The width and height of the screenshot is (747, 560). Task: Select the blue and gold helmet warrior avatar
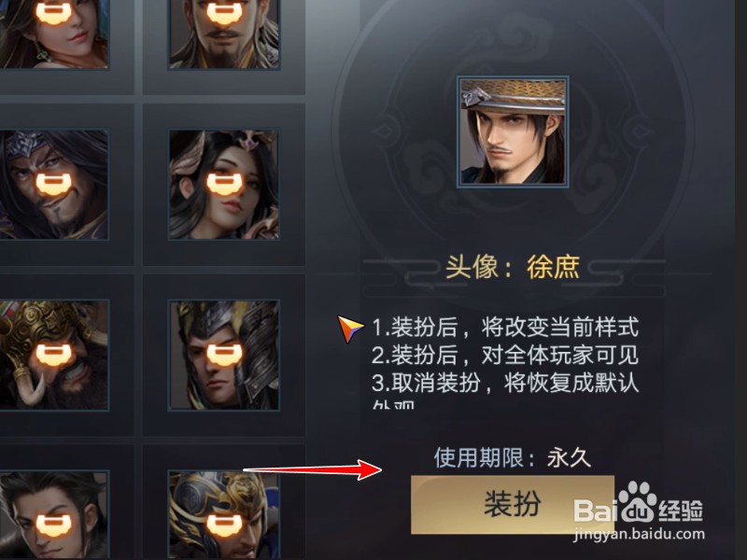[224, 515]
